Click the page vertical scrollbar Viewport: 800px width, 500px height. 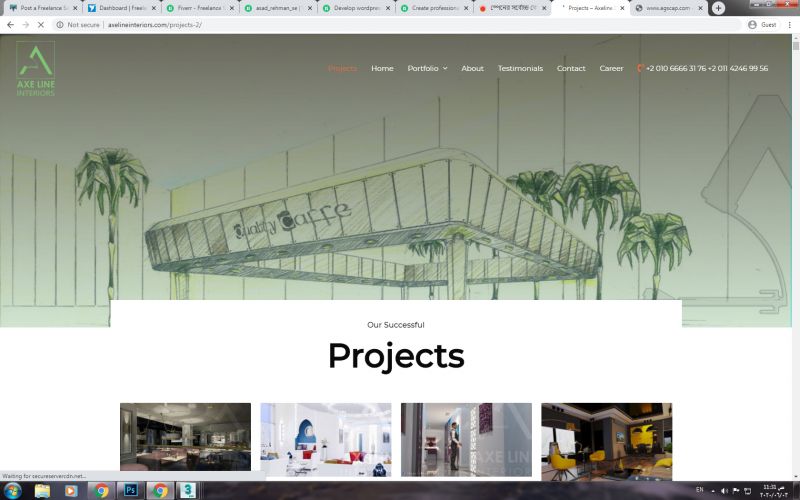pos(795,255)
